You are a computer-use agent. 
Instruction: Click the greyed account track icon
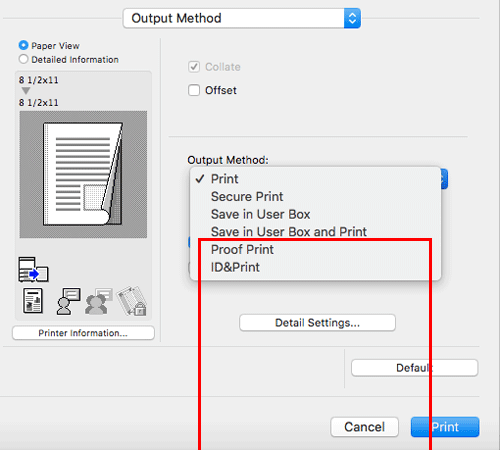click(99, 301)
